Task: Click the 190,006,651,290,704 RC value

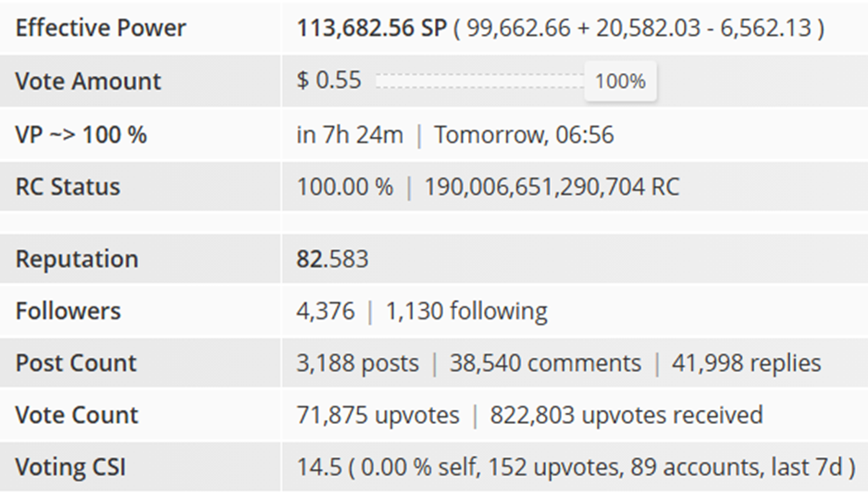Action: (552, 186)
